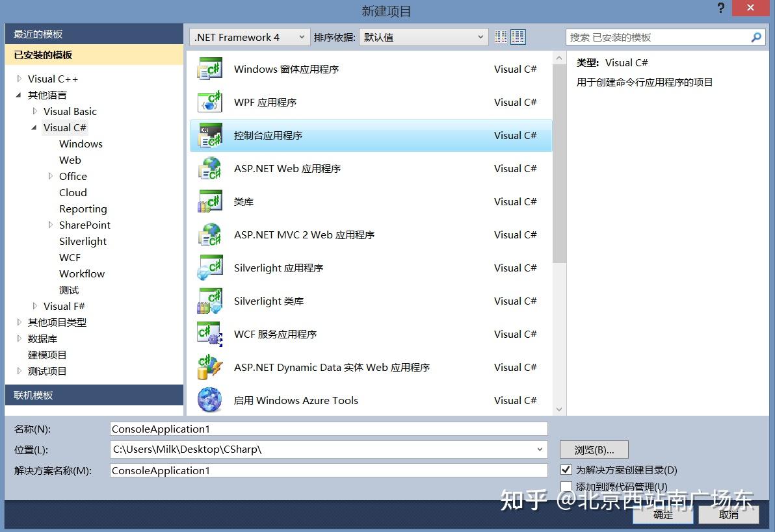Expand the 其他项目类型 tree node
Viewport: 775px width, 532px height.
pyautogui.click(x=20, y=322)
